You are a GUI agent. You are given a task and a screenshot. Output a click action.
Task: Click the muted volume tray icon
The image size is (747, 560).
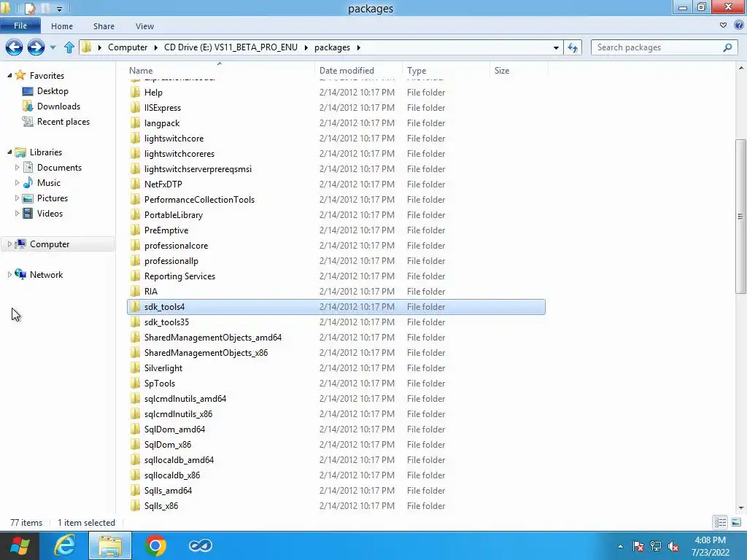(673, 546)
